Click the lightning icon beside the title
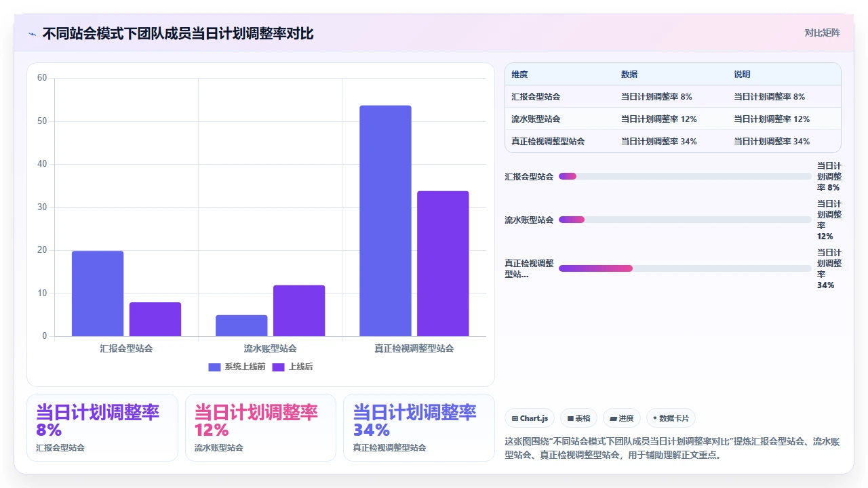This screenshot has width=868, height=488. click(32, 34)
